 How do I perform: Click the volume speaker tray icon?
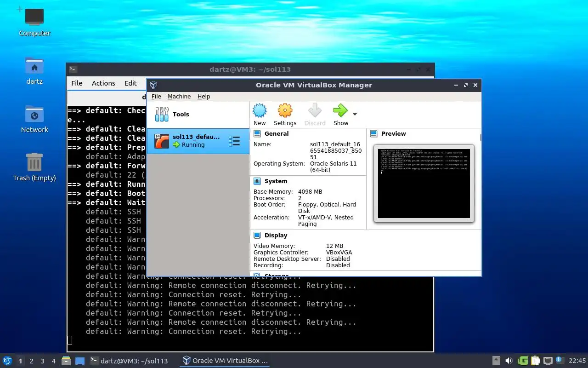point(509,361)
